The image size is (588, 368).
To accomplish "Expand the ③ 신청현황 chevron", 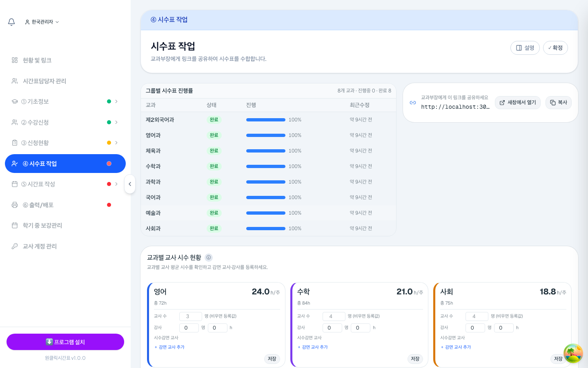I will tap(116, 143).
